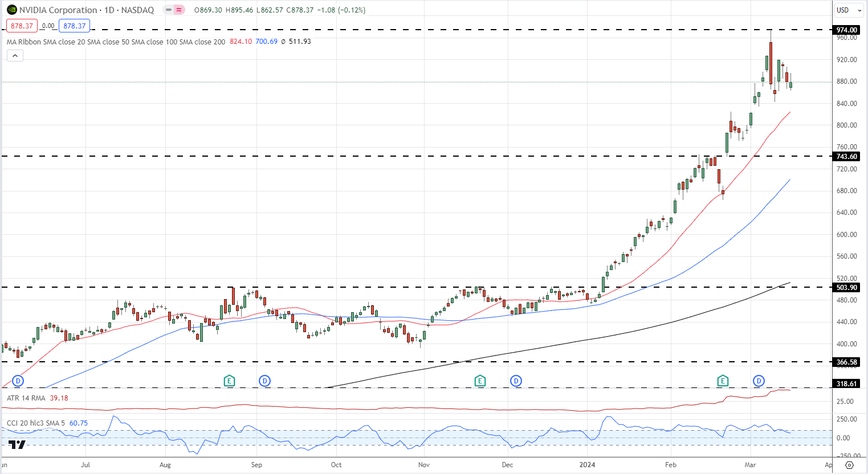Select the CCI 20 hlc3 SMA 5 legend

(36, 423)
